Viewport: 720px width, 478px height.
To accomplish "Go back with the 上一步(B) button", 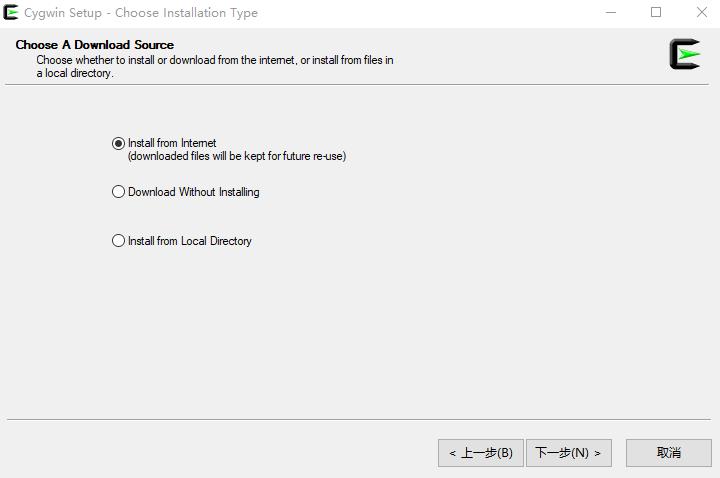I will (481, 453).
